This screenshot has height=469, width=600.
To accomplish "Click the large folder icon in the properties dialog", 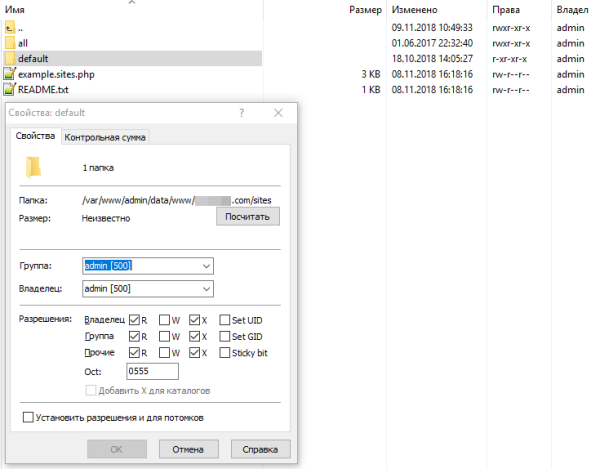I will (x=33, y=168).
